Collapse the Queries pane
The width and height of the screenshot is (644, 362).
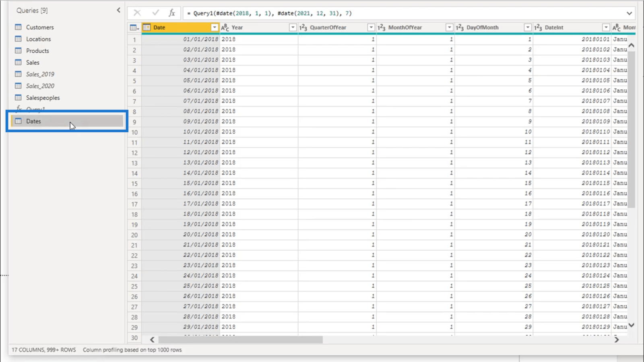point(118,10)
